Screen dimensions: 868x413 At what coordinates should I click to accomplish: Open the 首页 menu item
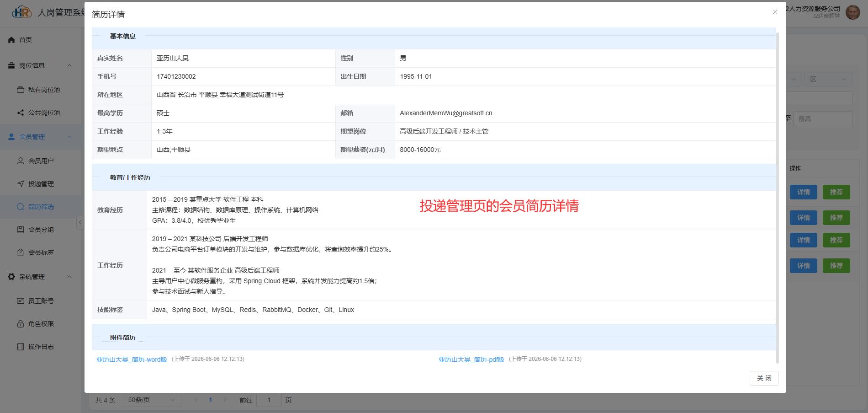click(x=41, y=40)
